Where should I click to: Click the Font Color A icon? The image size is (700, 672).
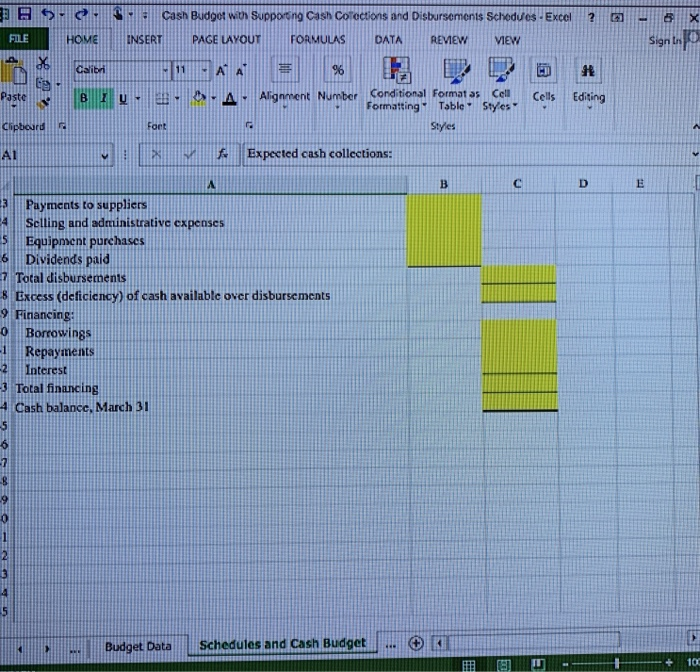click(x=229, y=99)
